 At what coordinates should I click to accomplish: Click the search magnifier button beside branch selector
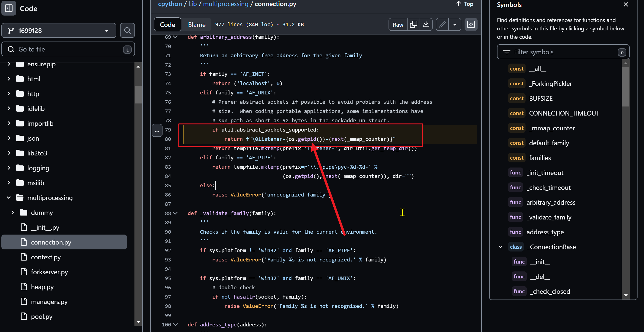pyautogui.click(x=127, y=31)
